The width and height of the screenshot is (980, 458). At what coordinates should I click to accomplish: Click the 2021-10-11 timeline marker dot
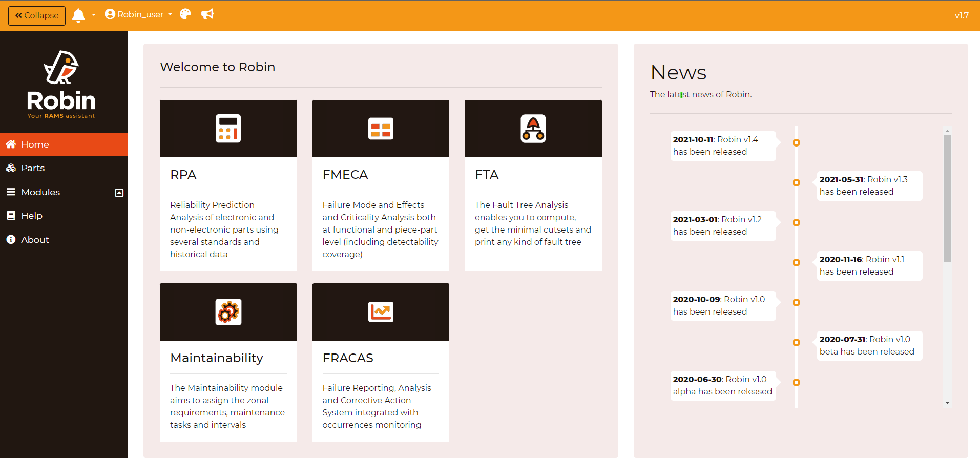pyautogui.click(x=796, y=143)
